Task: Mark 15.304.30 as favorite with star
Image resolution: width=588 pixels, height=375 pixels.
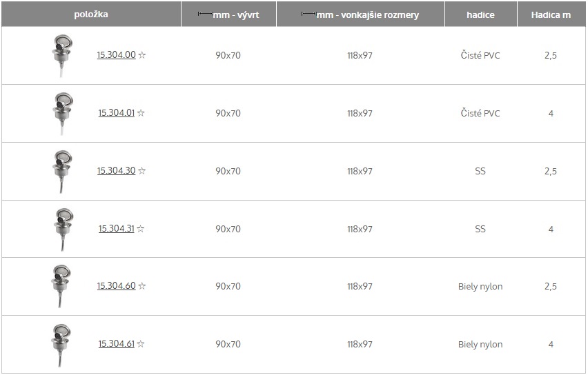Action: click(141, 171)
